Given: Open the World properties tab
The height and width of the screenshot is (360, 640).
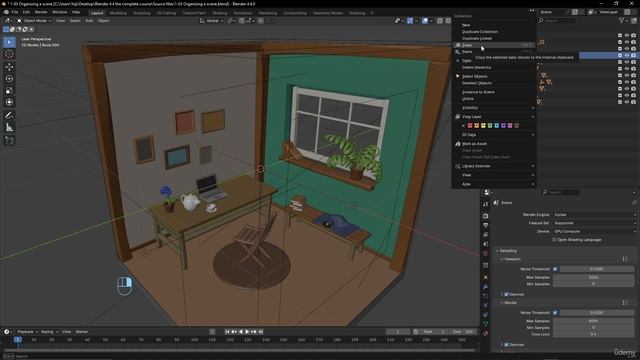Looking at the screenshot, I should click(485, 253).
